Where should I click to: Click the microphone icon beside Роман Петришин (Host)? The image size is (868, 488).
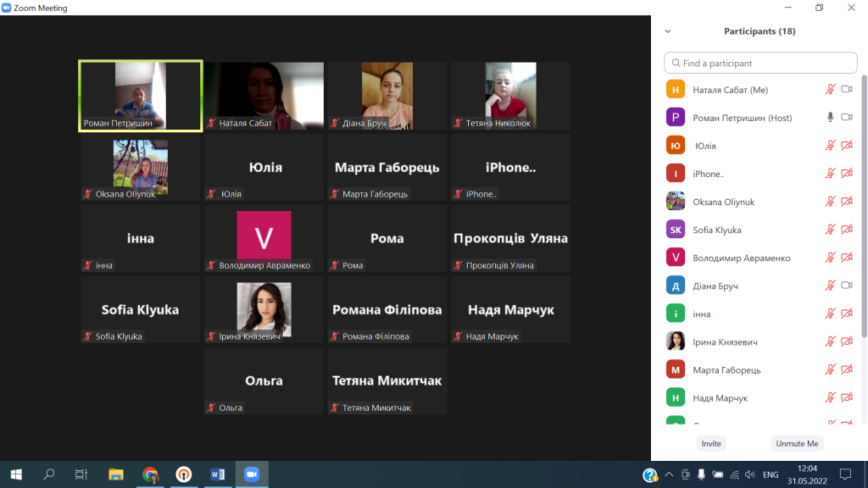[830, 118]
